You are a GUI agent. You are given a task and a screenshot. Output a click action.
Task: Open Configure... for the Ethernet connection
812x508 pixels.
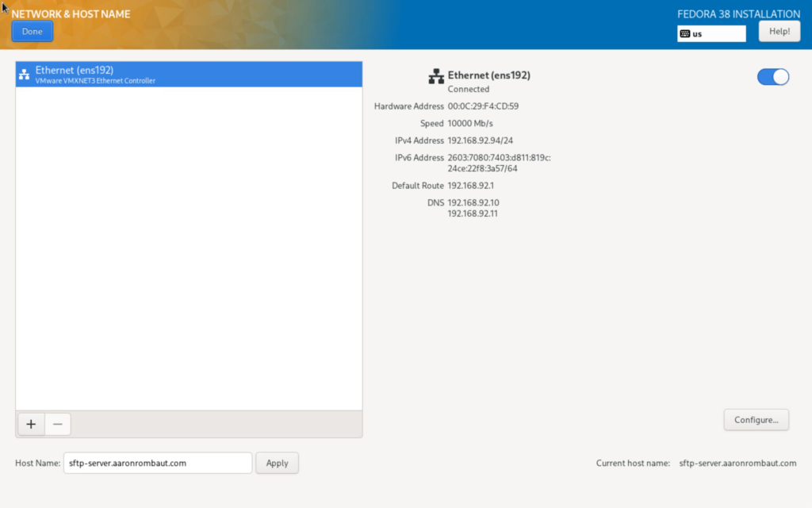click(756, 420)
